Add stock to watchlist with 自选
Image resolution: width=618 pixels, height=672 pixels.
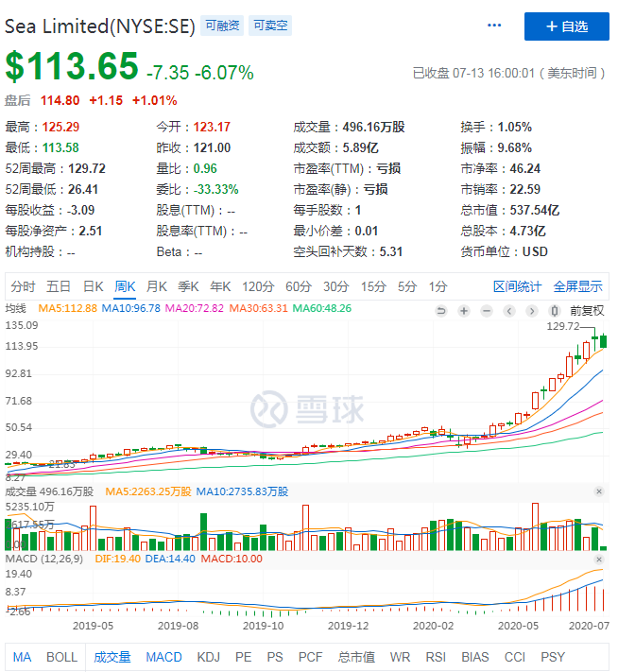567,26
